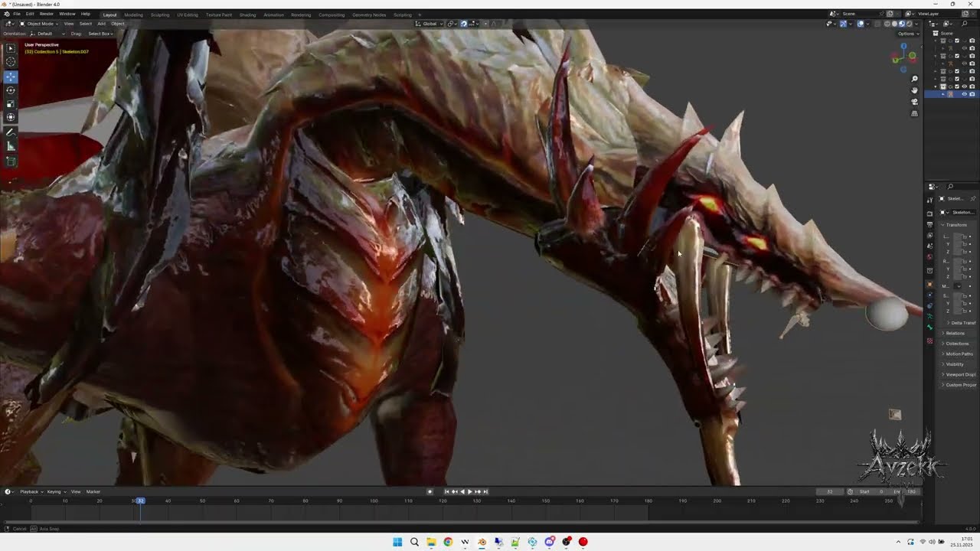Switch to the Sculpting workspace tab

[x=160, y=15]
